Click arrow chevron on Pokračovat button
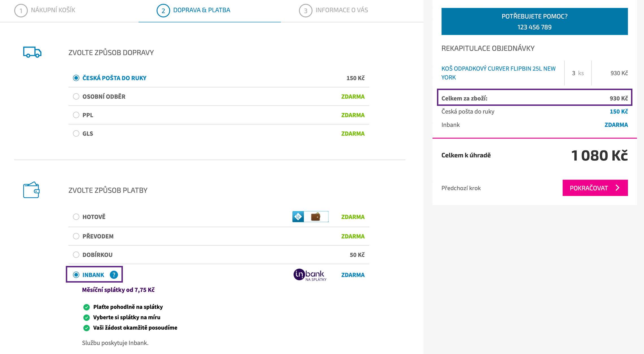The image size is (644, 354). (x=617, y=188)
